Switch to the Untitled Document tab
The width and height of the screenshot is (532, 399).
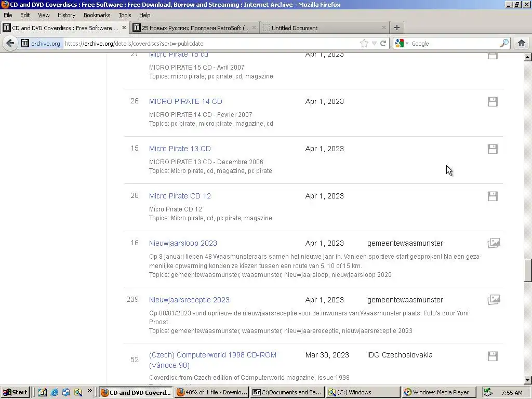pos(324,28)
